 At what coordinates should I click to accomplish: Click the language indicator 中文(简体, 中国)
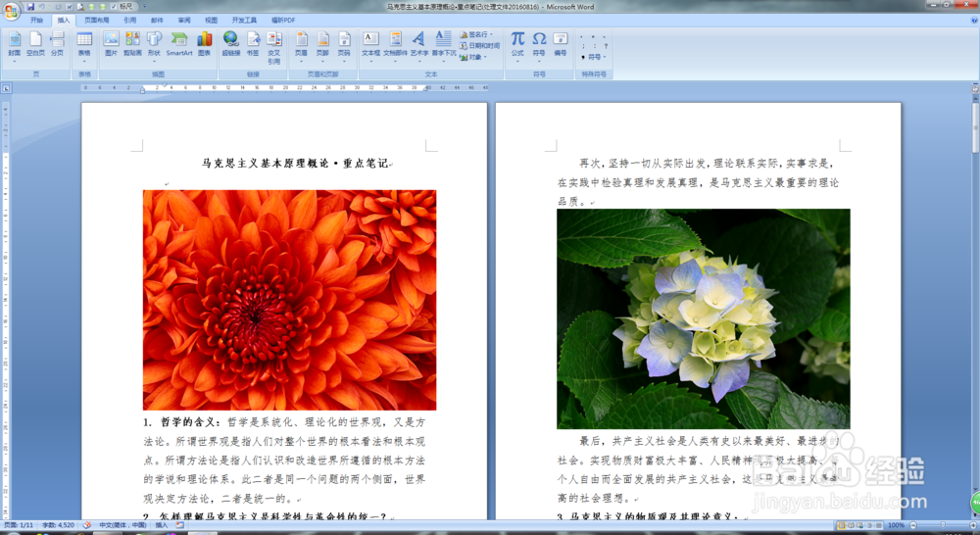[x=122, y=525]
